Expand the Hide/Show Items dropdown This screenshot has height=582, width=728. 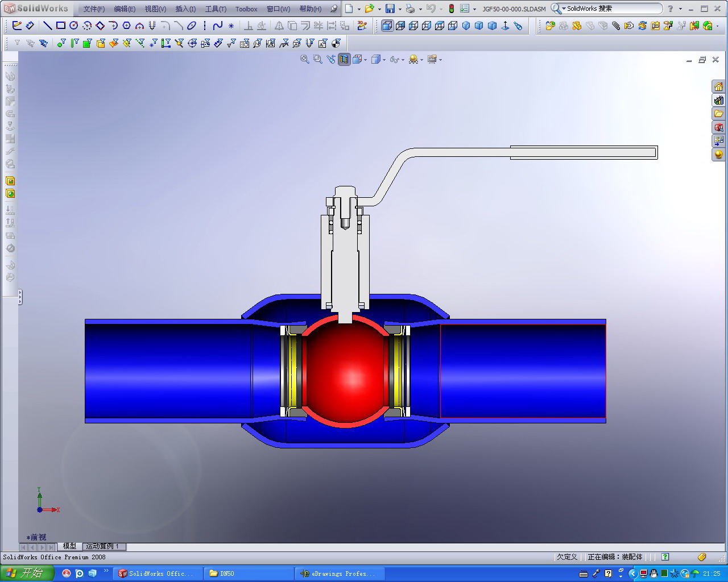pos(402,59)
